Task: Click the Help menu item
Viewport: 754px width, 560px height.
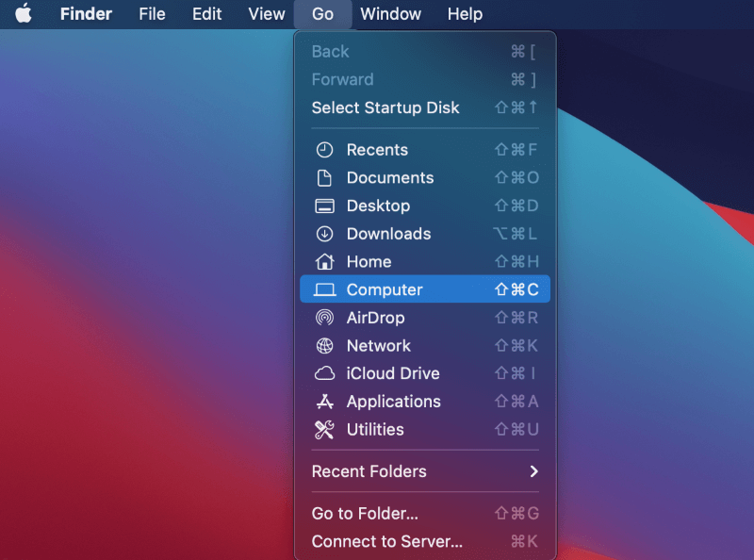Action: (x=465, y=14)
